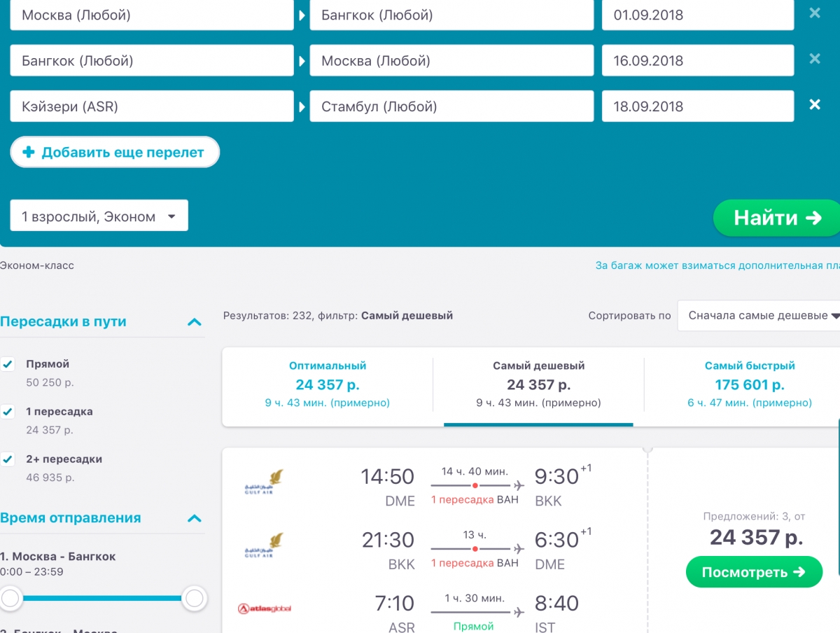The width and height of the screenshot is (840, 633).
Task: Uncheck the 2+ пересадки filter
Action: click(x=8, y=459)
